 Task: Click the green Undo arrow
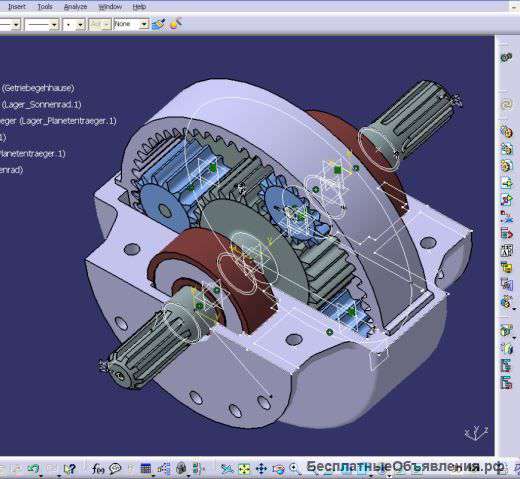pyautogui.click(x=33, y=469)
